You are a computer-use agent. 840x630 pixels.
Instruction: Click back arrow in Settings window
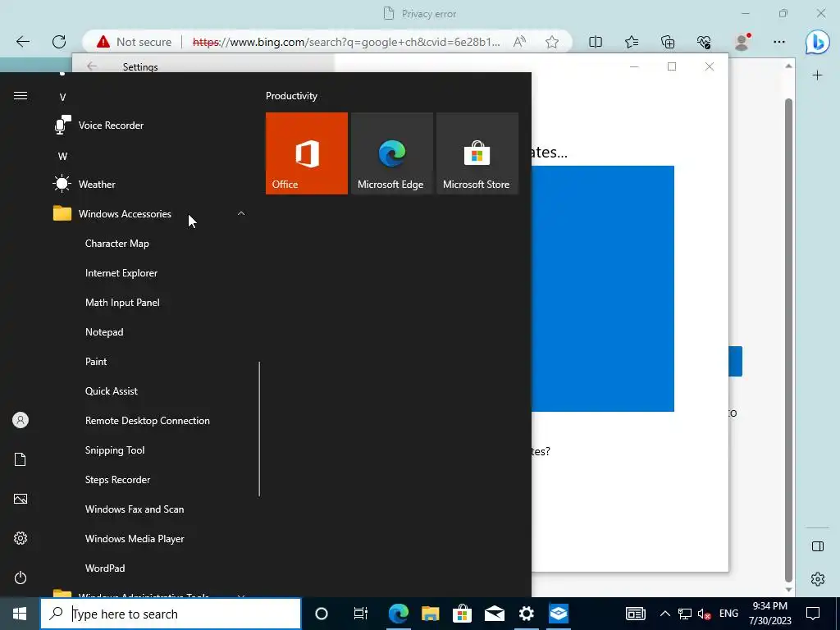[x=92, y=66]
